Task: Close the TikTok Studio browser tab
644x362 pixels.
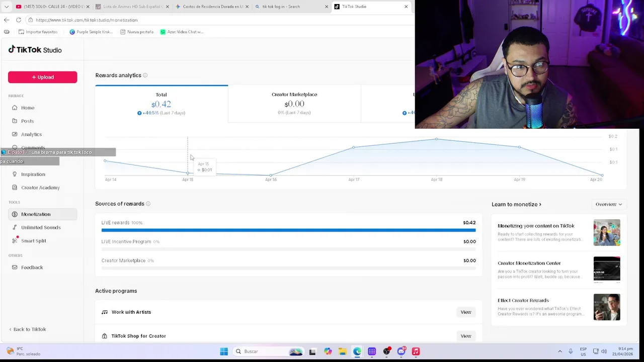Action: pyautogui.click(x=406, y=7)
